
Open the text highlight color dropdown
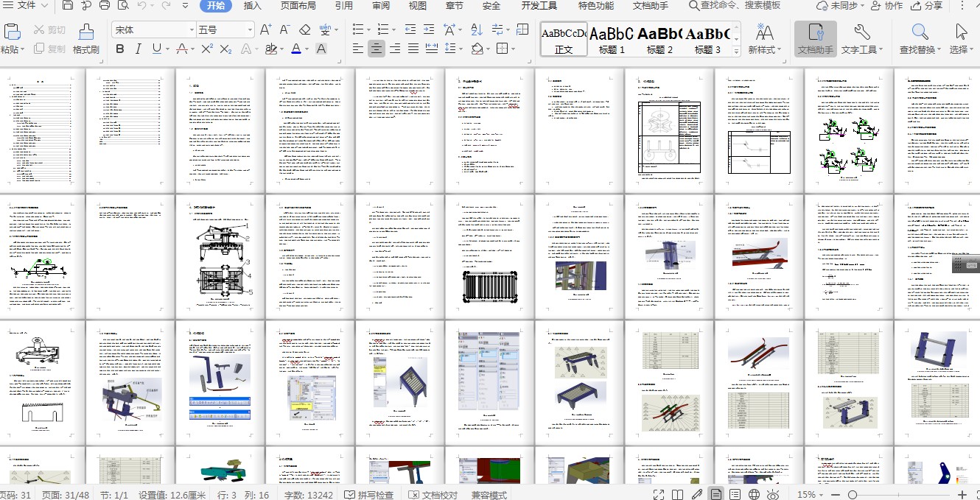click(x=281, y=49)
